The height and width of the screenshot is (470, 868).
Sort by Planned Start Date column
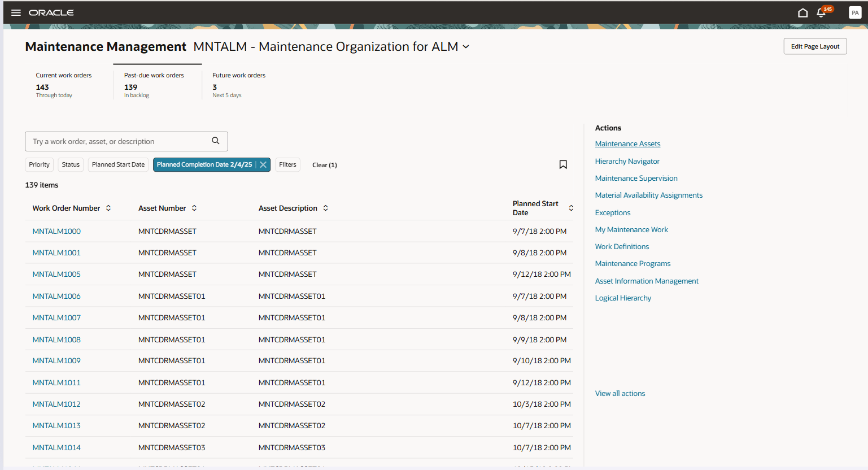[x=571, y=207]
